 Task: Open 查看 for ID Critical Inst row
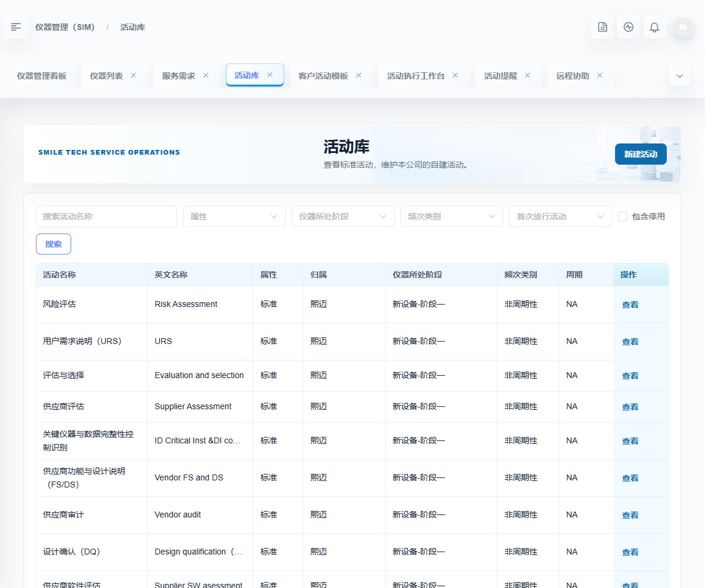pyautogui.click(x=630, y=441)
